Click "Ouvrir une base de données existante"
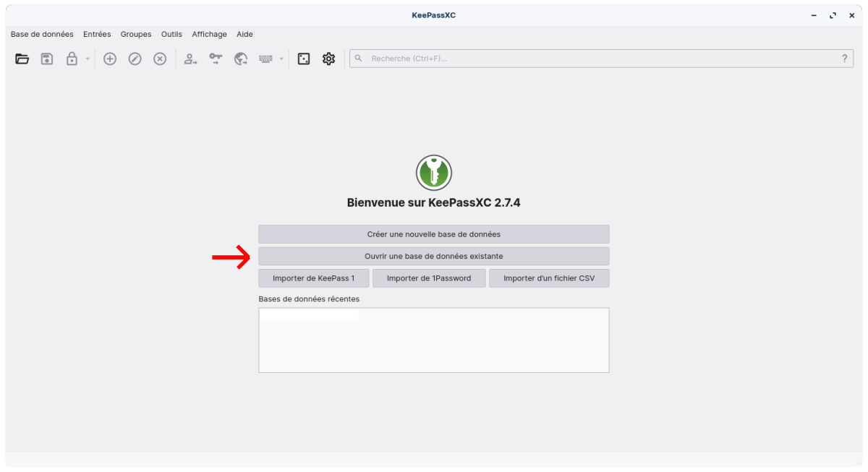868x472 pixels. click(x=433, y=256)
